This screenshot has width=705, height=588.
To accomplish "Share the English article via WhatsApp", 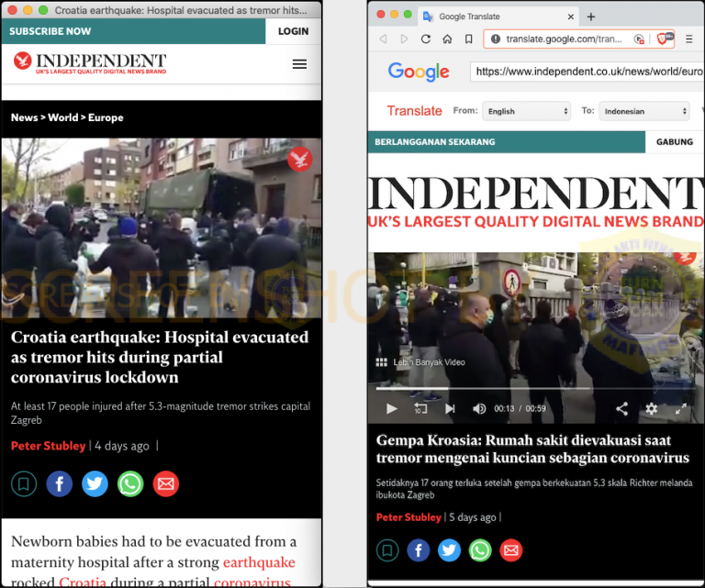I will coord(130,483).
